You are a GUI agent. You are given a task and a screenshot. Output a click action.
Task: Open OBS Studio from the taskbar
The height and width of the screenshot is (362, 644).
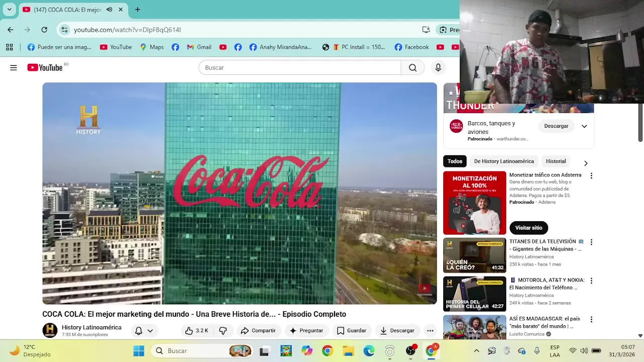(x=411, y=350)
